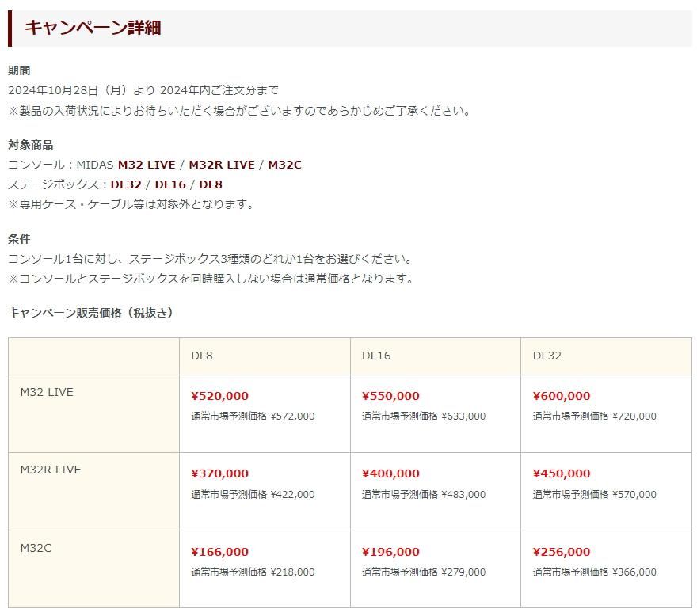
Task: Click the ¥166,000 campaign price
Action: (x=220, y=552)
